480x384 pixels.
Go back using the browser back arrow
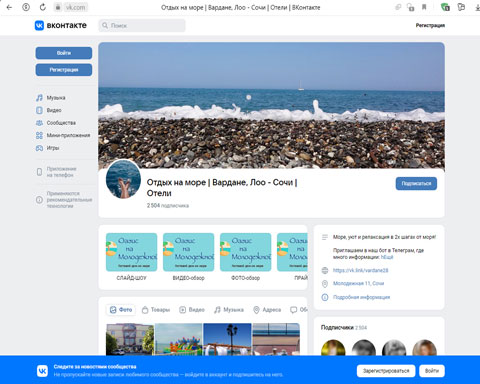(x=9, y=7)
